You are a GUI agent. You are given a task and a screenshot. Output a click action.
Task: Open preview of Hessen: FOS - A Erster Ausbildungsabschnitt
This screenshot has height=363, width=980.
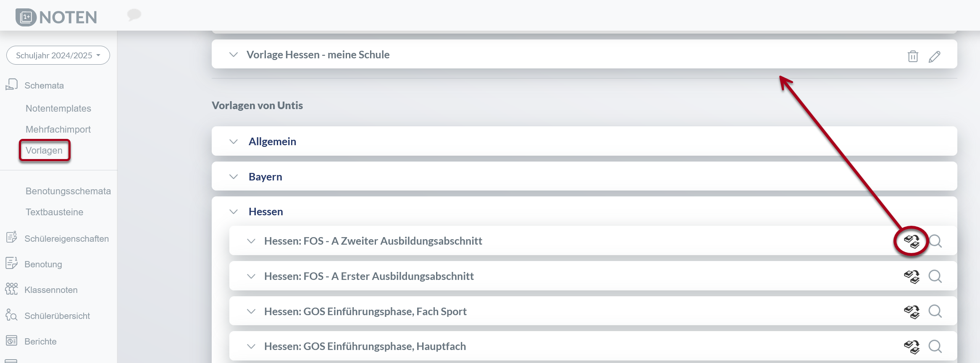click(x=935, y=276)
